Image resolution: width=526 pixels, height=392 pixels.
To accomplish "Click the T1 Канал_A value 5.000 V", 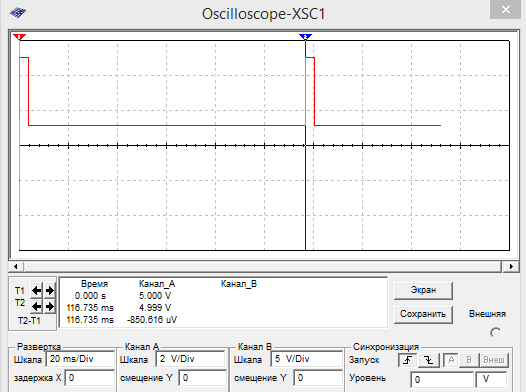I will pos(155,296).
